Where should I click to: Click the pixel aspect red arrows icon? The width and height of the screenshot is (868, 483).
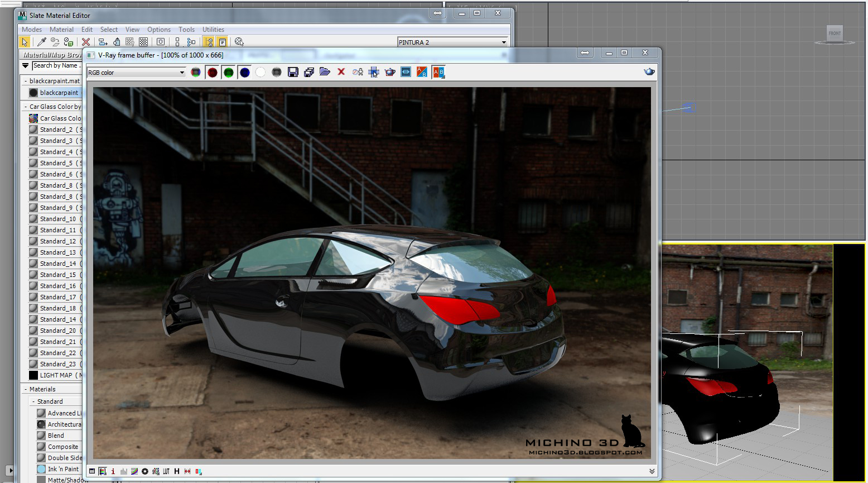point(187,471)
